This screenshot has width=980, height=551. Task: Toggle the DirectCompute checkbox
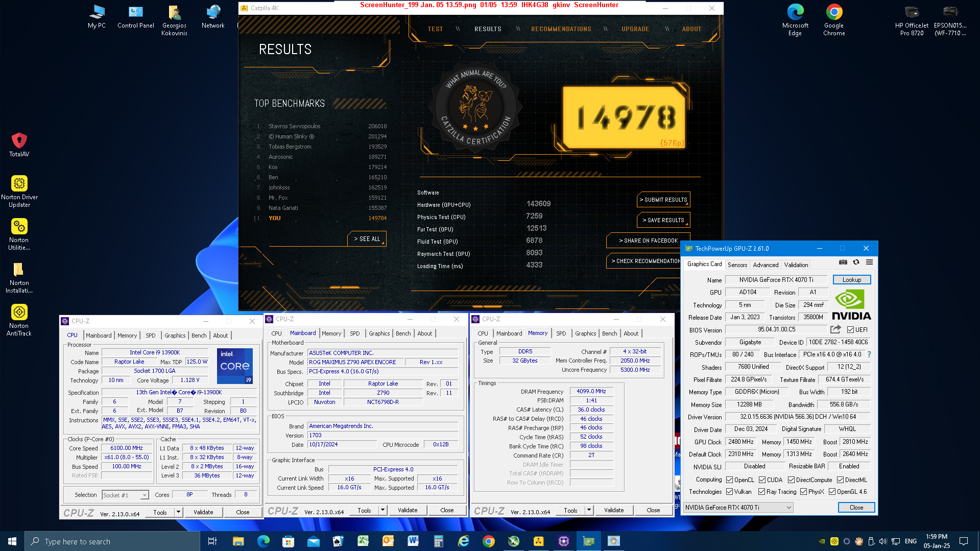[791, 480]
